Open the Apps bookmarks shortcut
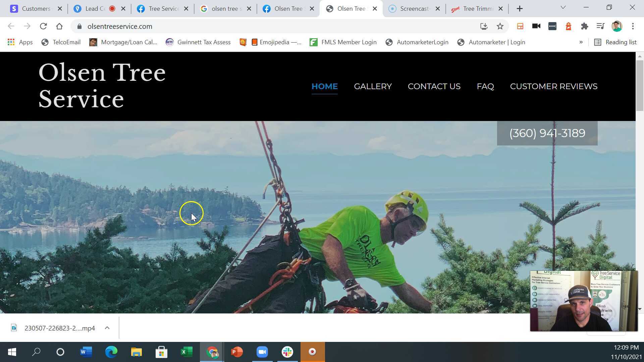The width and height of the screenshot is (644, 362). (20, 42)
